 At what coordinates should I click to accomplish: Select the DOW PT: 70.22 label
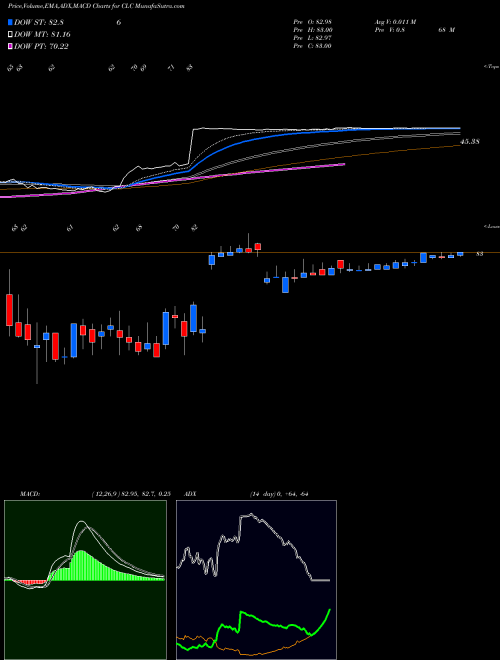click(41, 46)
